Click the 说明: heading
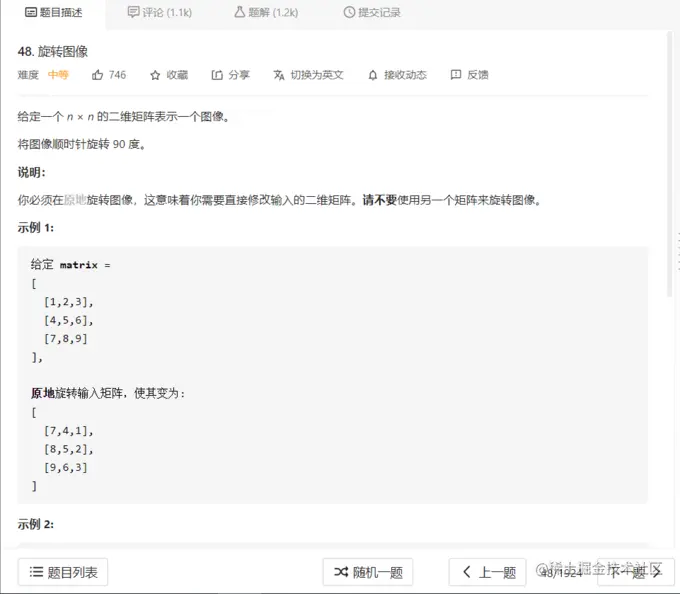 31,172
